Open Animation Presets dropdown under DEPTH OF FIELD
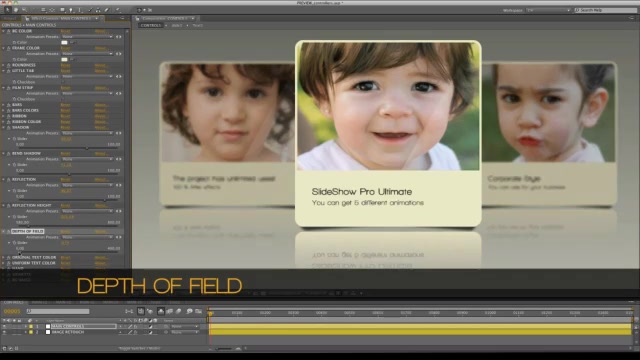Viewport: 640px width, 360px height. click(x=87, y=237)
